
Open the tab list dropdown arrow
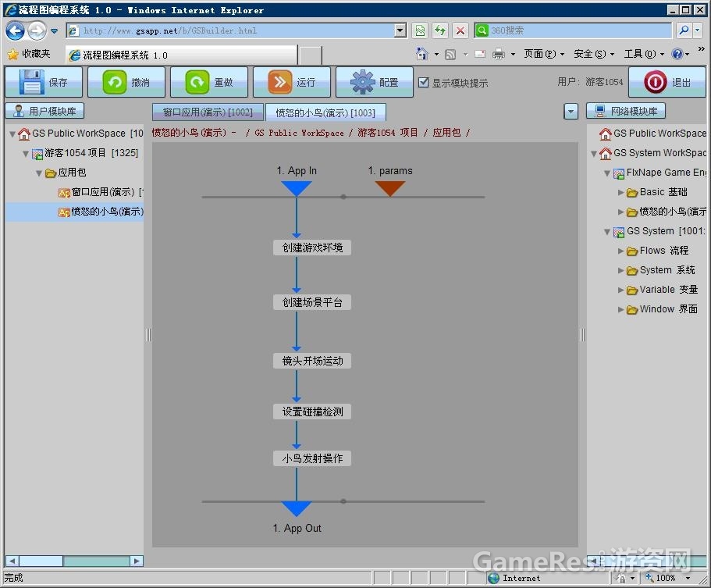571,112
